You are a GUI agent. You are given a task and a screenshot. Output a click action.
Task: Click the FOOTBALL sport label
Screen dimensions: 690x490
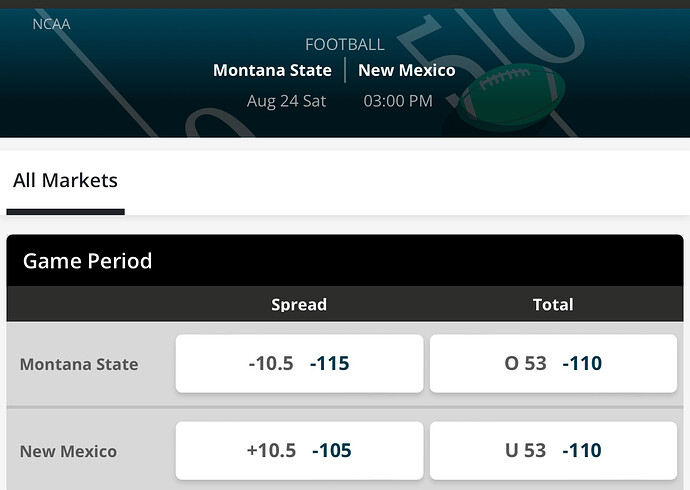point(344,44)
